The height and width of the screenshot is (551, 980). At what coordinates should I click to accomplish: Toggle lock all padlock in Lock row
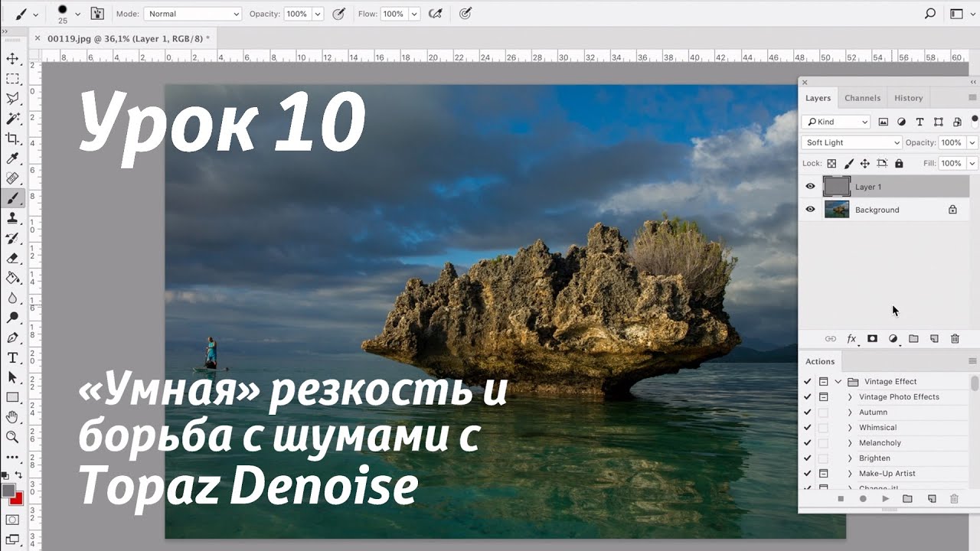point(899,164)
